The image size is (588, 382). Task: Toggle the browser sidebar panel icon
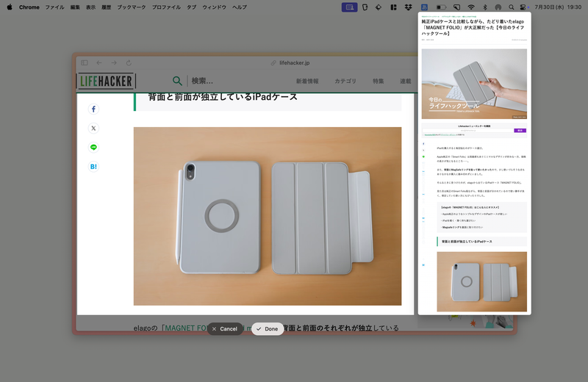[85, 63]
